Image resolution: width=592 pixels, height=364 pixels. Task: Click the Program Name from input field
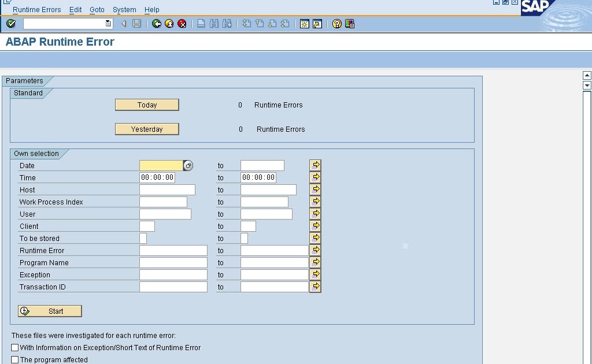[173, 262]
